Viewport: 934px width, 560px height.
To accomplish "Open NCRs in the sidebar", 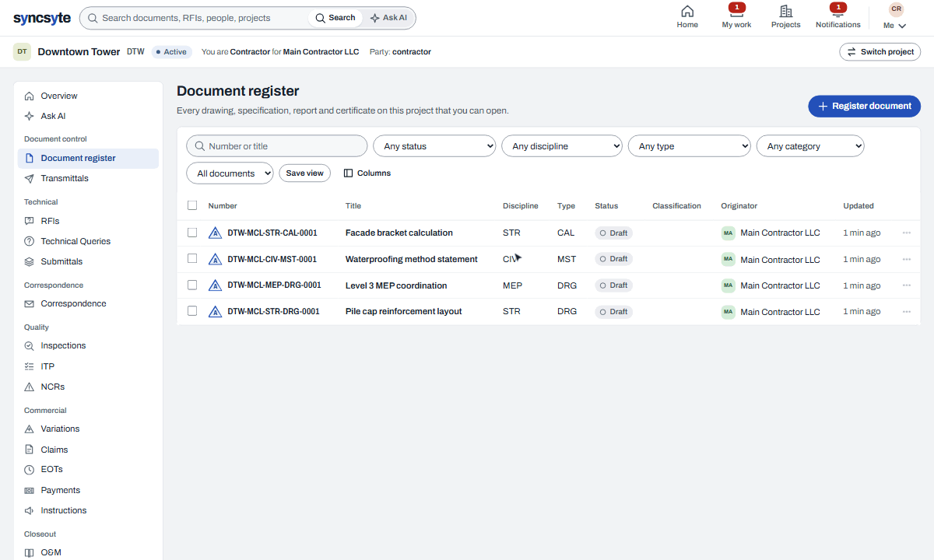I will click(x=88, y=387).
